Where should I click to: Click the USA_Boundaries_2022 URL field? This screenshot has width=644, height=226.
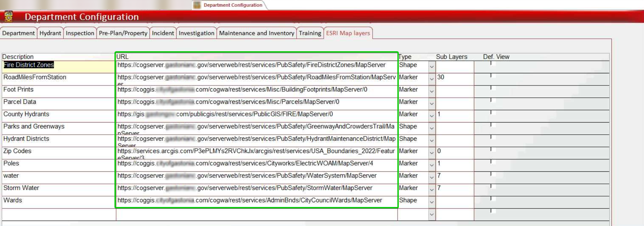point(257,153)
